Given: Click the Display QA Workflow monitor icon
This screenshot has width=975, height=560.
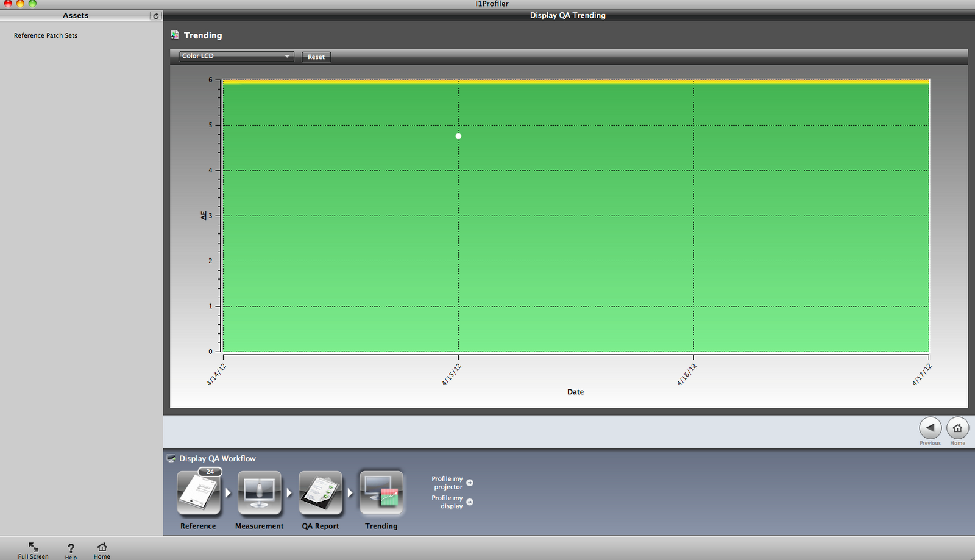Looking at the screenshot, I should tap(171, 458).
